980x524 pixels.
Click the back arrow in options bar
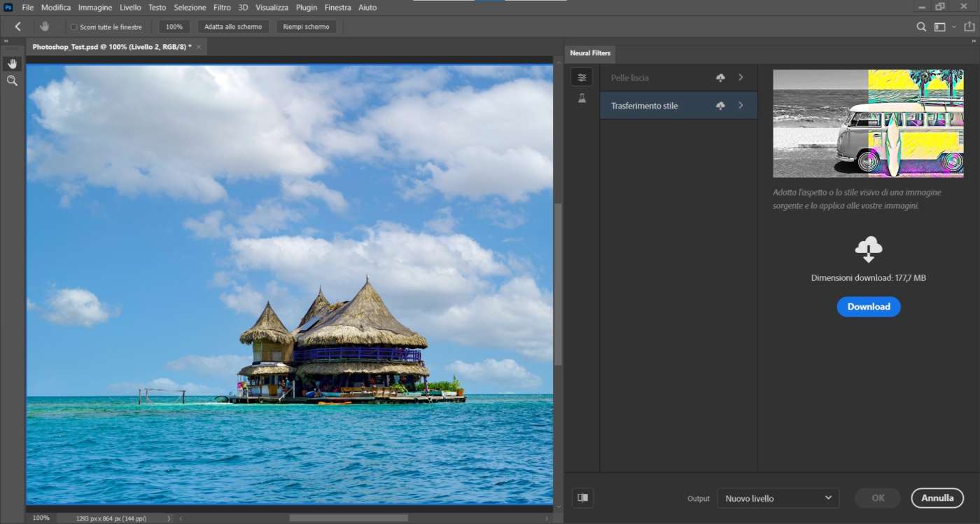18,27
